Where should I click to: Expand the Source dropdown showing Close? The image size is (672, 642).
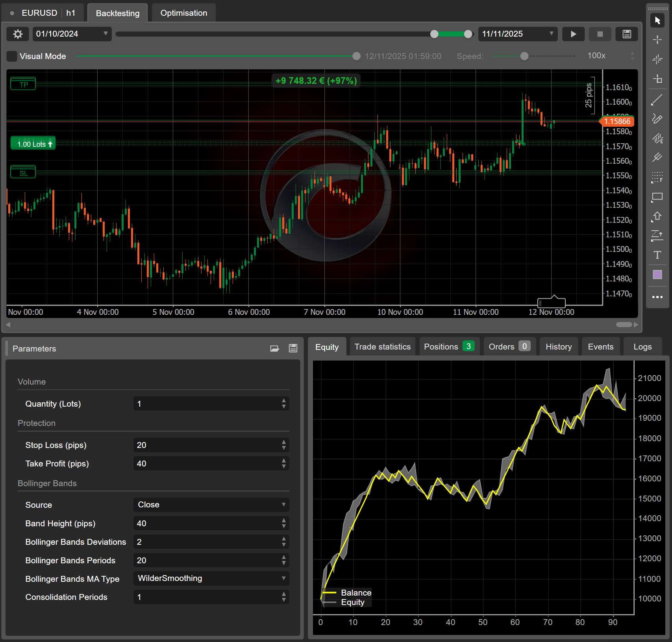[x=211, y=505]
